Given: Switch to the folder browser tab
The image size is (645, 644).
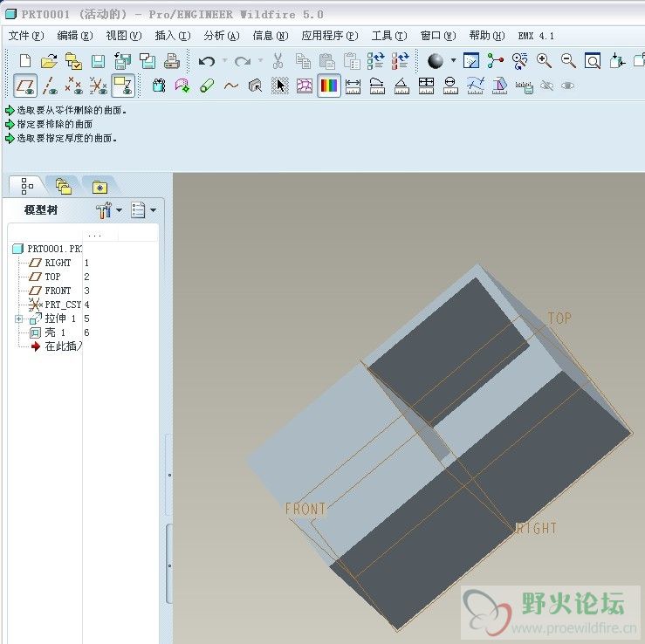Looking at the screenshot, I should 64,186.
